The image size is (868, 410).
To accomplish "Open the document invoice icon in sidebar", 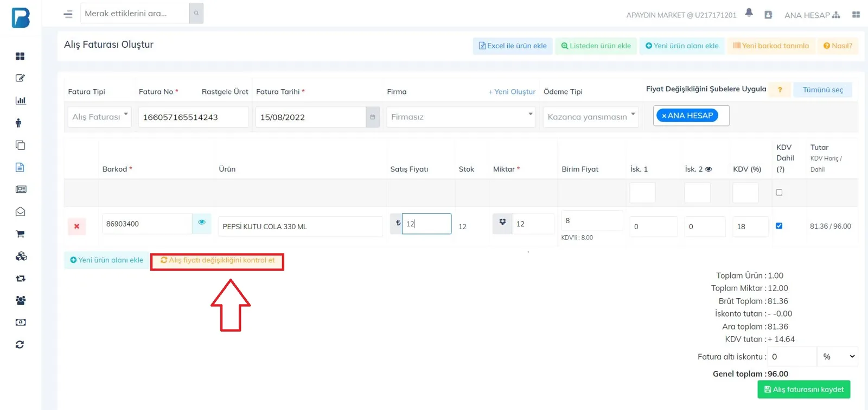I will pos(20,167).
